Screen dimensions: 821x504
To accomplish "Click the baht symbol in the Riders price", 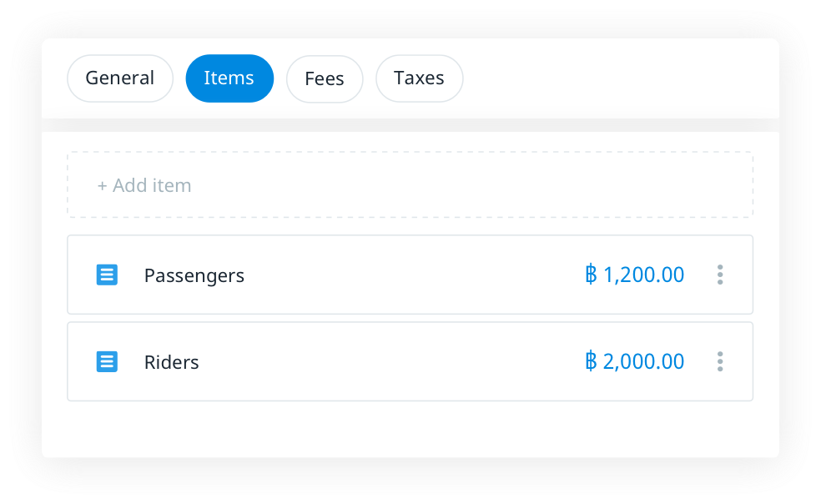I will [591, 361].
